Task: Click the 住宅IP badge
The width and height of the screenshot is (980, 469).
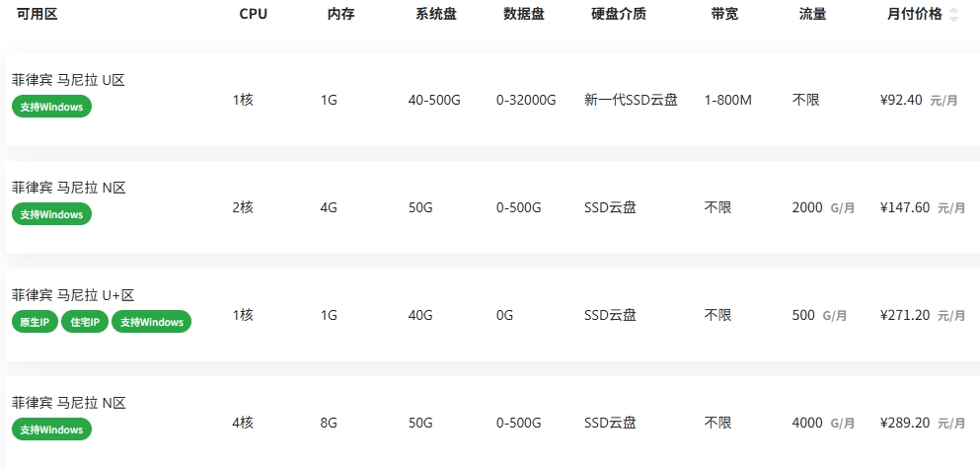Action: pyautogui.click(x=84, y=322)
